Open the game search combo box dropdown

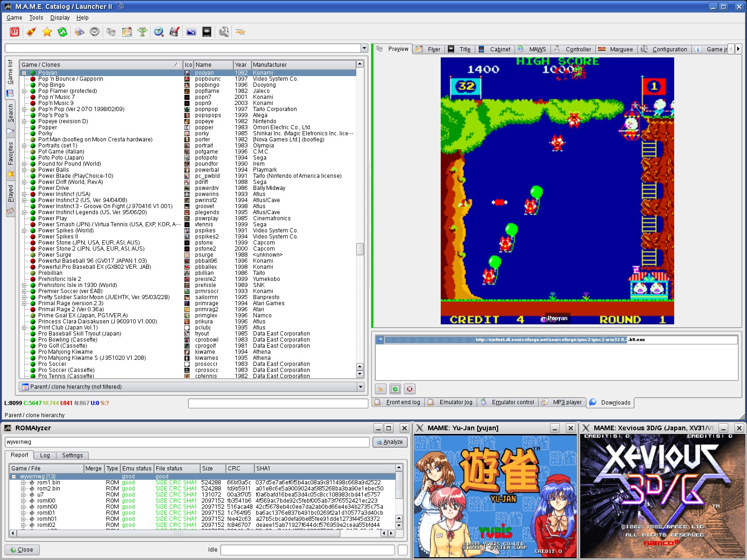tap(364, 48)
